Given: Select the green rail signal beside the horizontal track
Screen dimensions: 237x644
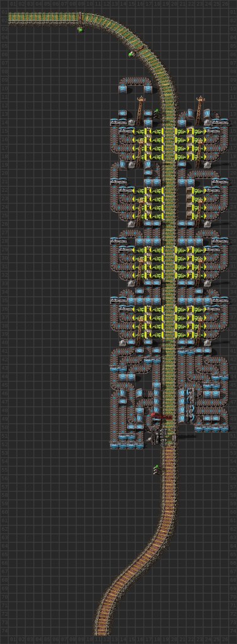Looking at the screenshot, I should 80,29.
